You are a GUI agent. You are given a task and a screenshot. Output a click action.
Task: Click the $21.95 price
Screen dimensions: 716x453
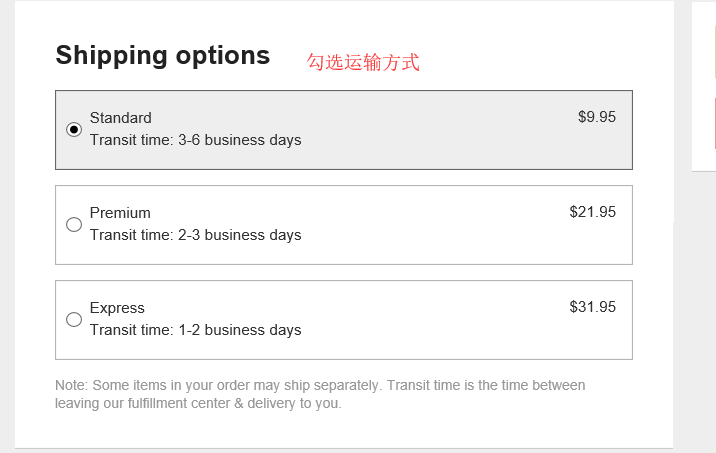tap(593, 212)
